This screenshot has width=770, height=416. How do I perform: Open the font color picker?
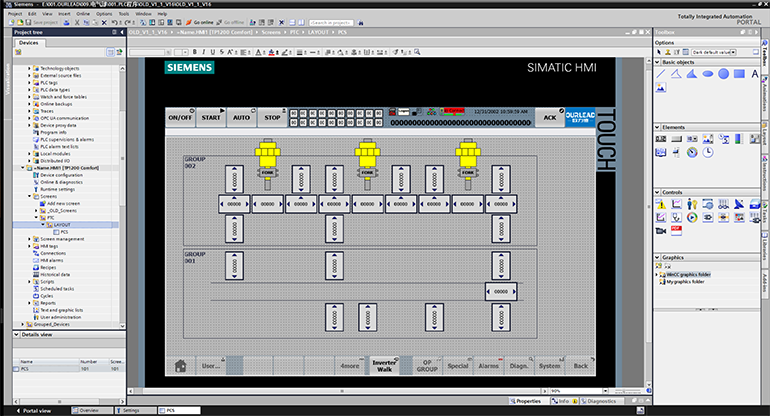pyautogui.click(x=260, y=52)
